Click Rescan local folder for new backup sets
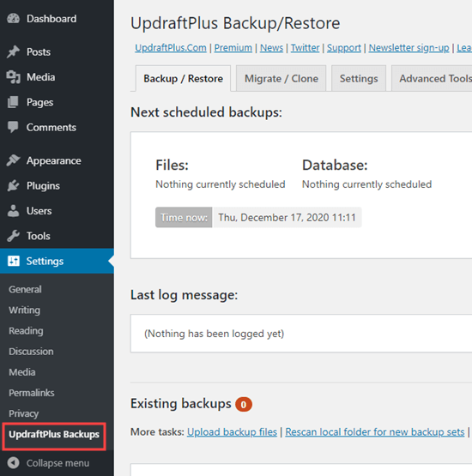 [x=375, y=432]
